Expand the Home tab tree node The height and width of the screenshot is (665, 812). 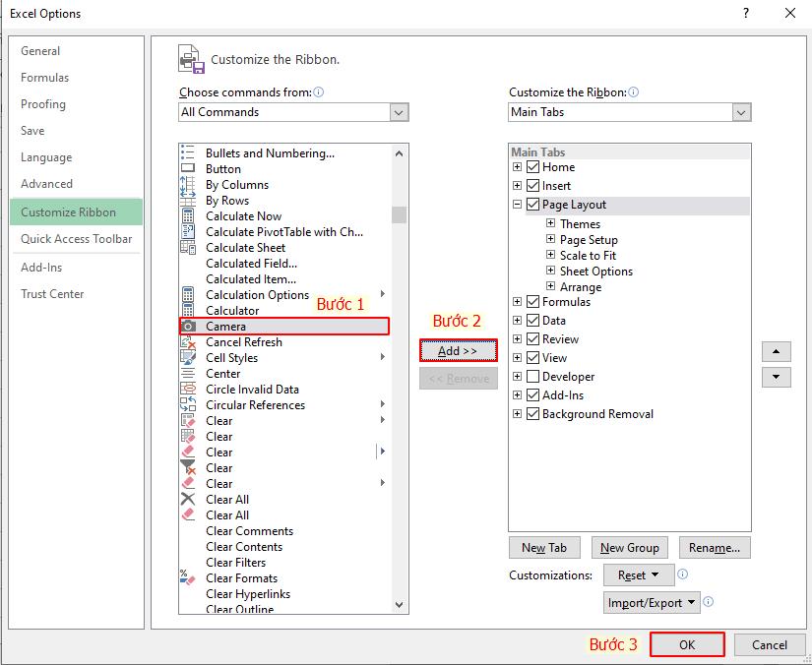tap(517, 166)
